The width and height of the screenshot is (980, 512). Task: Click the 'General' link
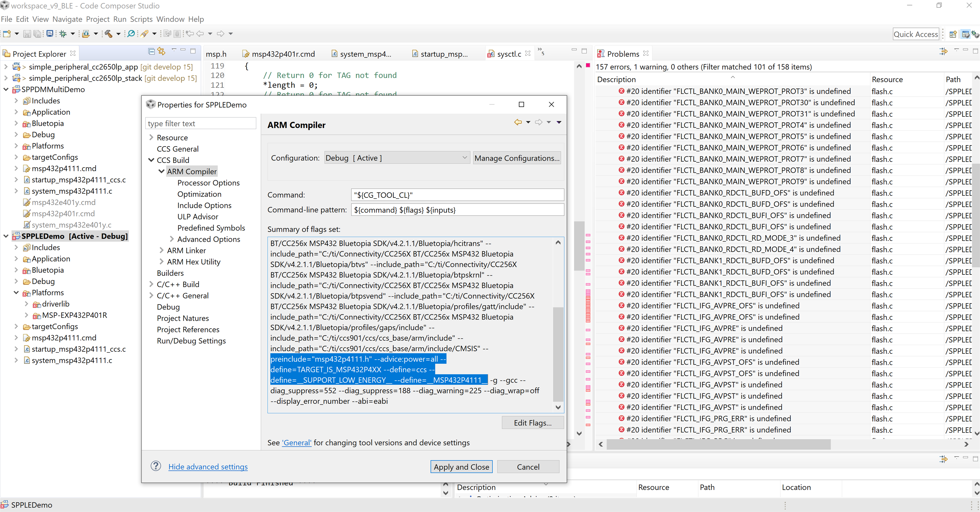[x=297, y=442]
